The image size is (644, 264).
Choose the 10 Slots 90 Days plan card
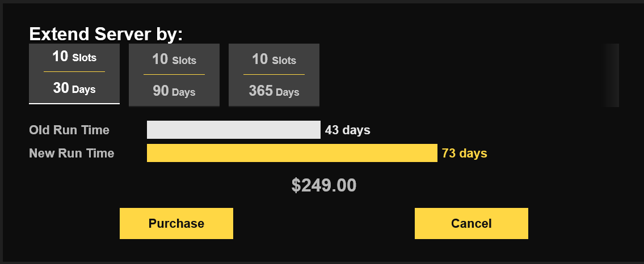coord(174,75)
